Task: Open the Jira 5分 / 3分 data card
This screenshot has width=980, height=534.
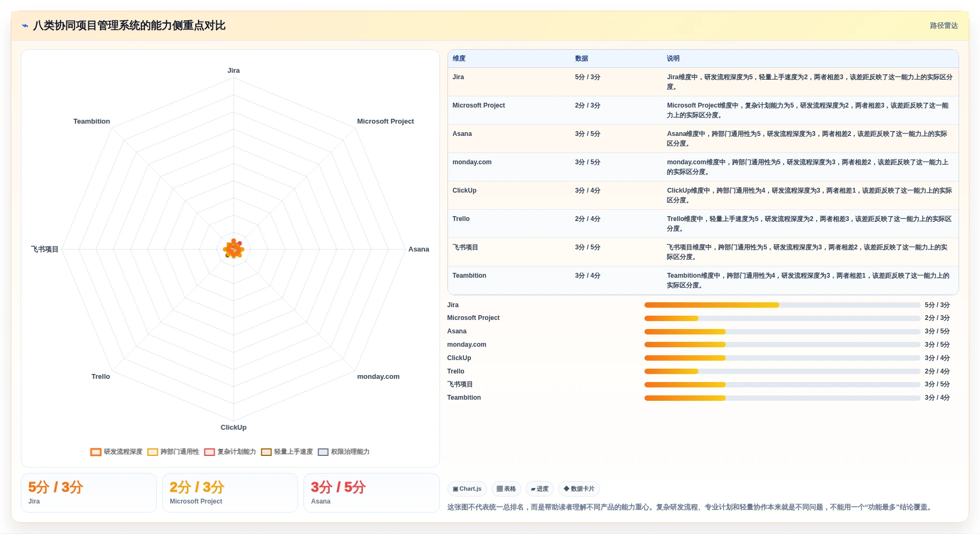Action: [x=89, y=493]
